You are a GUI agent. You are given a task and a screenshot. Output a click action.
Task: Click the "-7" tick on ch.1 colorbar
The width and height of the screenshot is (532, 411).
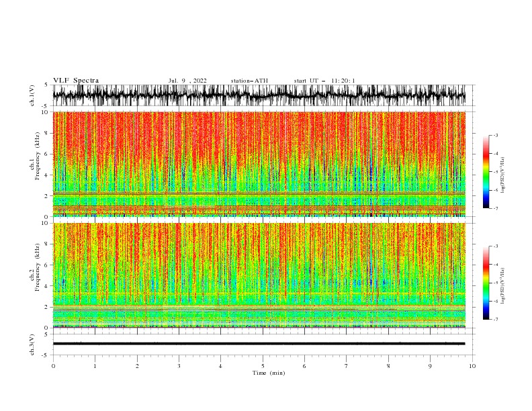[x=496, y=208]
